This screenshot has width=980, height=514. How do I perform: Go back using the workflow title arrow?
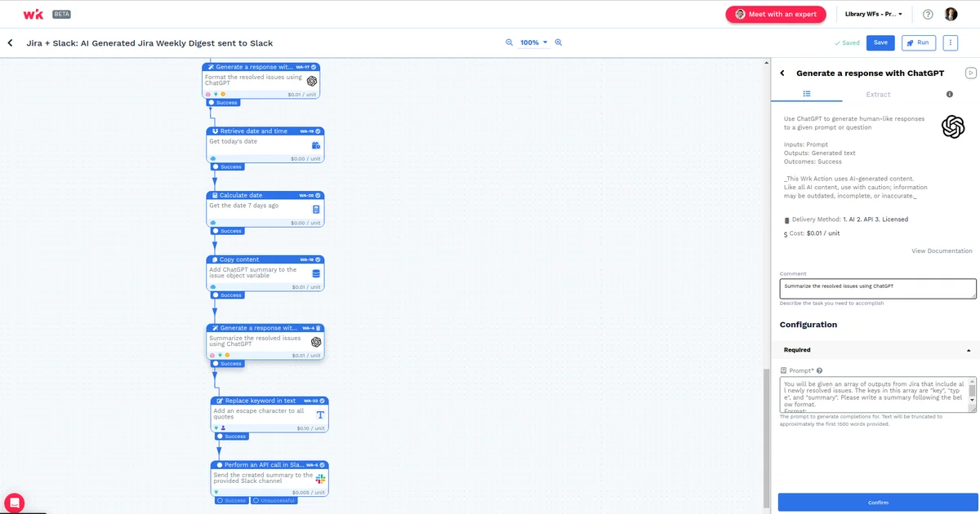pyautogui.click(x=10, y=42)
